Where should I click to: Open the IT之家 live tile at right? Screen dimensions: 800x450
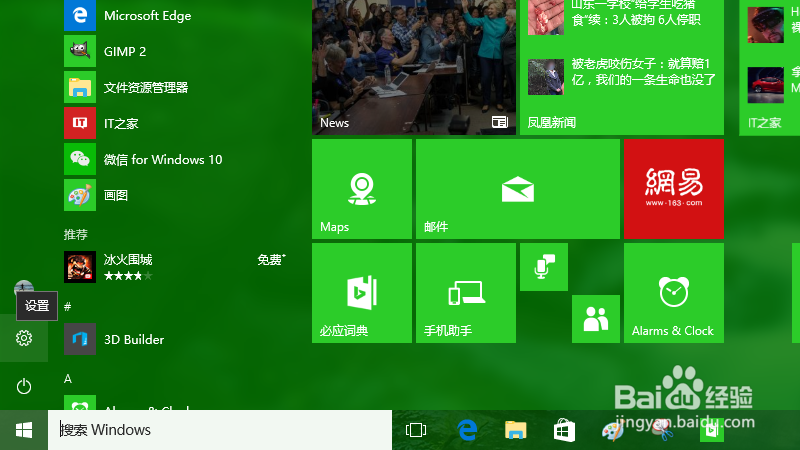769,67
